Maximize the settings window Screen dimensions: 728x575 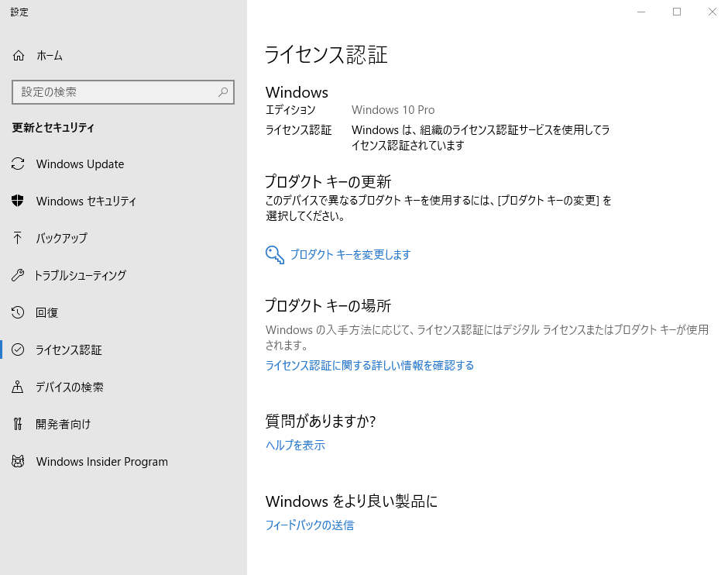pos(677,12)
